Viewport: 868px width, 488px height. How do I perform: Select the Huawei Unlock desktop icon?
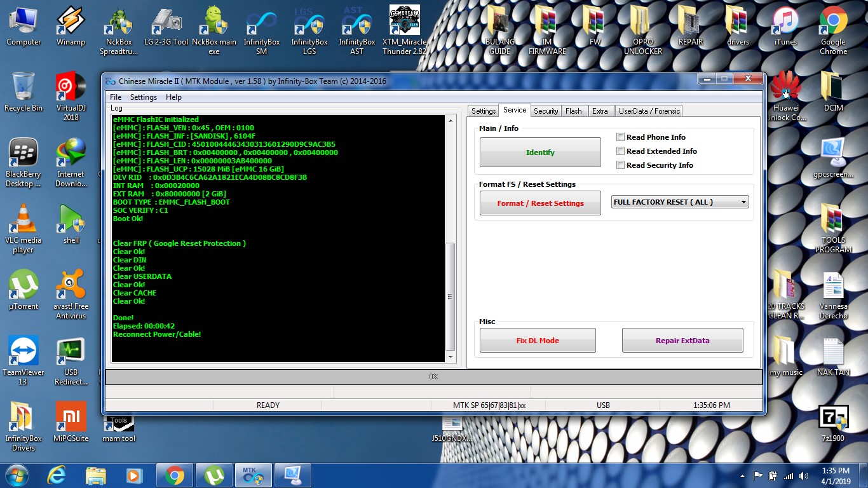coord(786,97)
